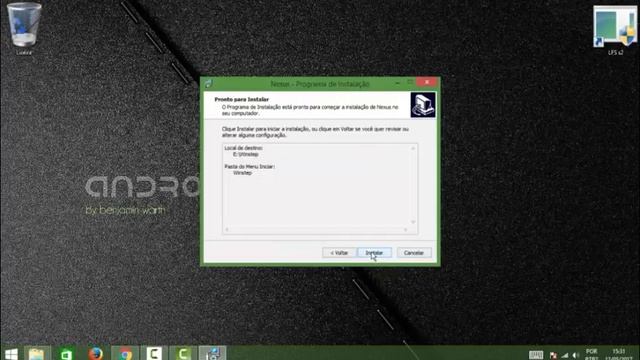Open the volume speaker tray icon
Screen dimensions: 640x360
pos(576,355)
